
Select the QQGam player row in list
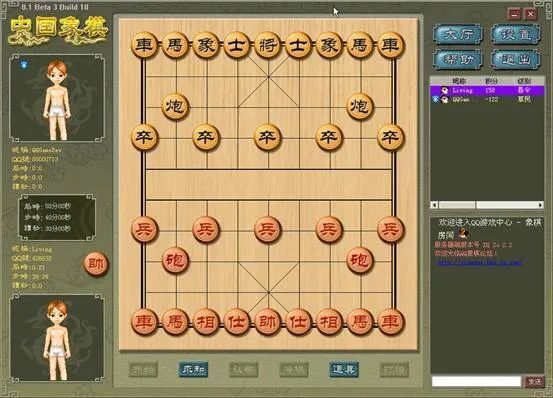pyautogui.click(x=487, y=99)
